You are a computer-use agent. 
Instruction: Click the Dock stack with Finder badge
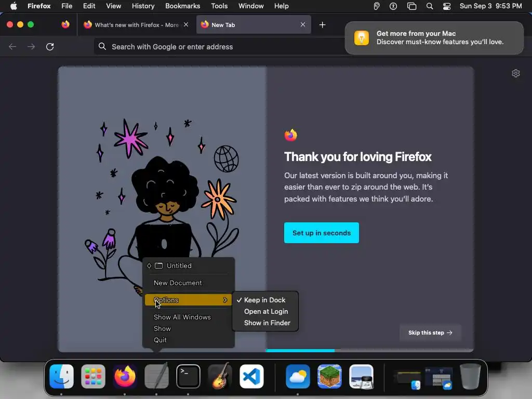[x=408, y=378]
